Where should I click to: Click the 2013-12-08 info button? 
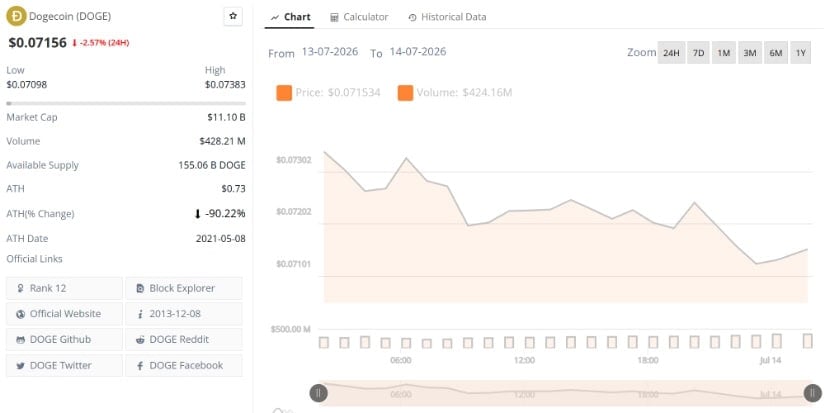click(184, 314)
